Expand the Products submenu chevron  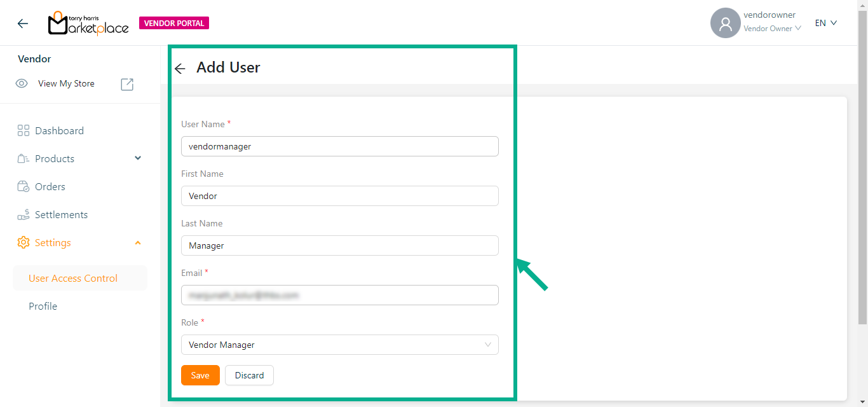pyautogui.click(x=138, y=158)
